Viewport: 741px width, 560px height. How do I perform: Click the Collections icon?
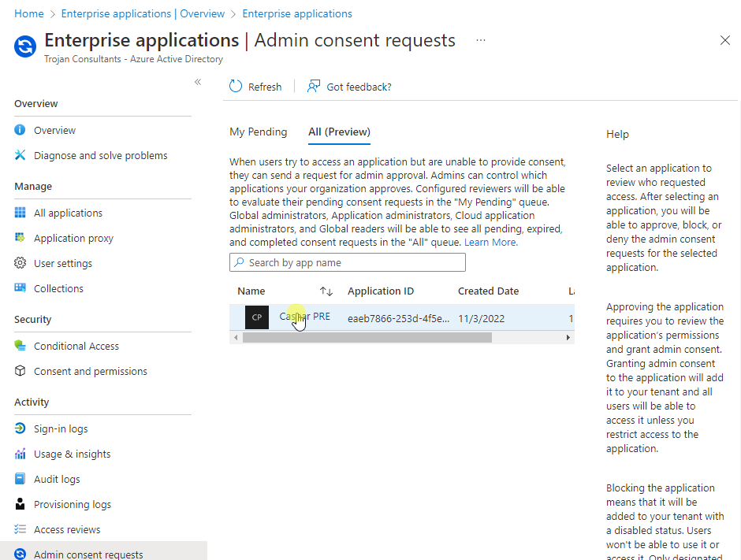[x=20, y=288]
